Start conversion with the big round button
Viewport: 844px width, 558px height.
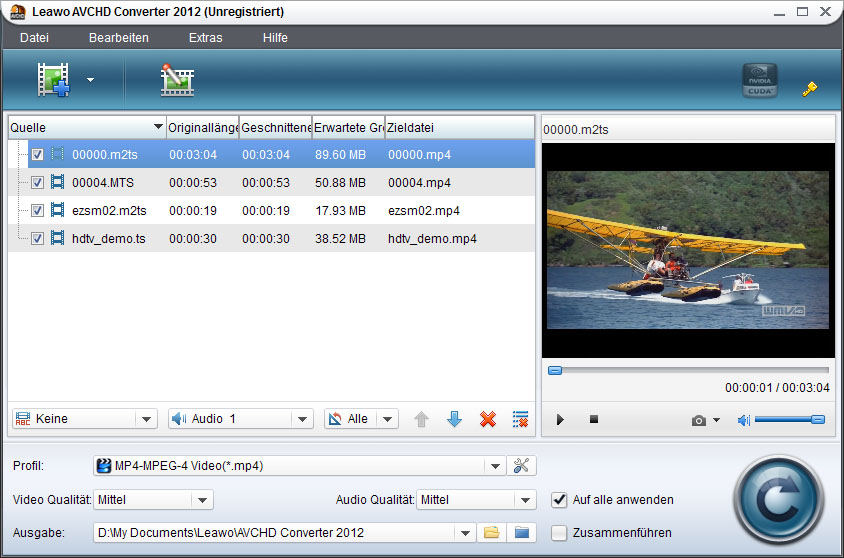779,500
